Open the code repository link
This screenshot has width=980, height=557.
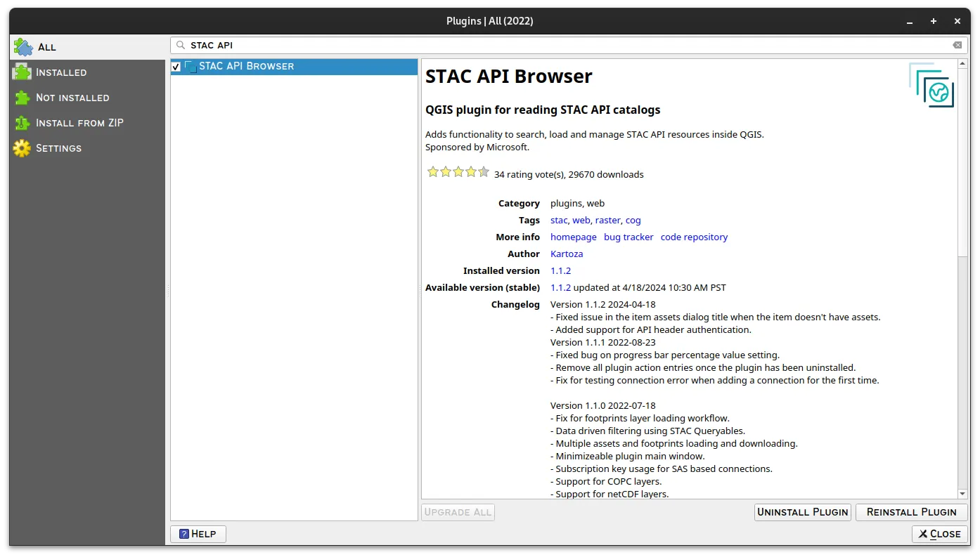pyautogui.click(x=694, y=237)
